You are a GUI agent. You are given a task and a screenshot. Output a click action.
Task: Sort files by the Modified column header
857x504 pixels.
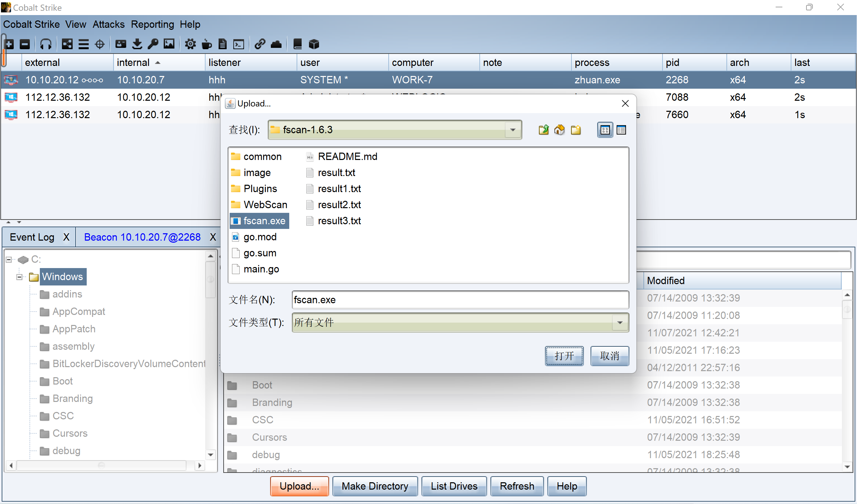pos(742,280)
